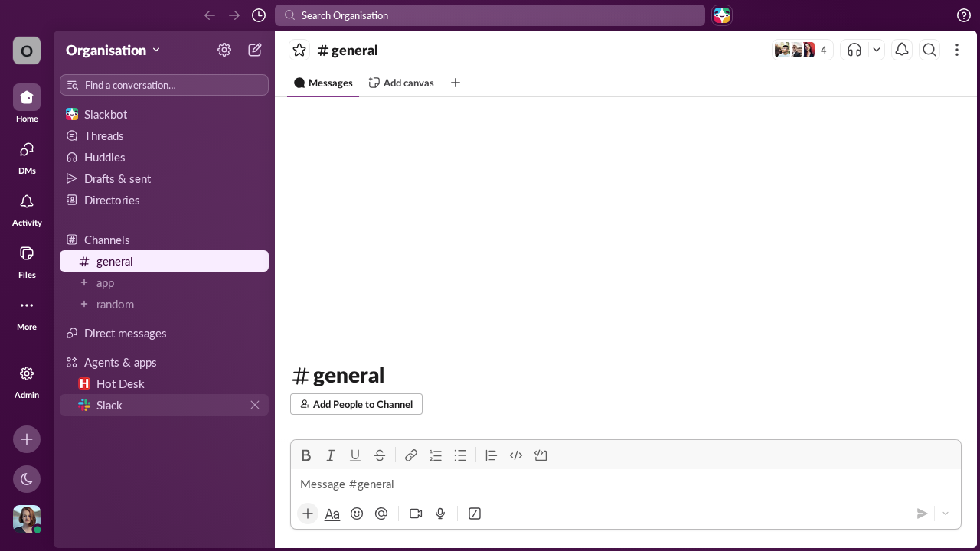Mention someone with the @ icon
Viewport: 980px width, 551px height.
click(x=381, y=514)
